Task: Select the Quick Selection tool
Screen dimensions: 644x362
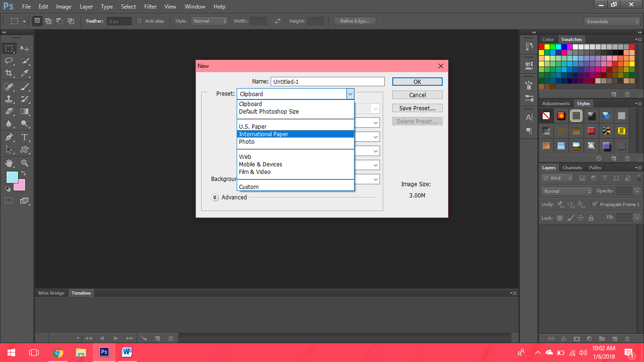Action: [x=25, y=61]
